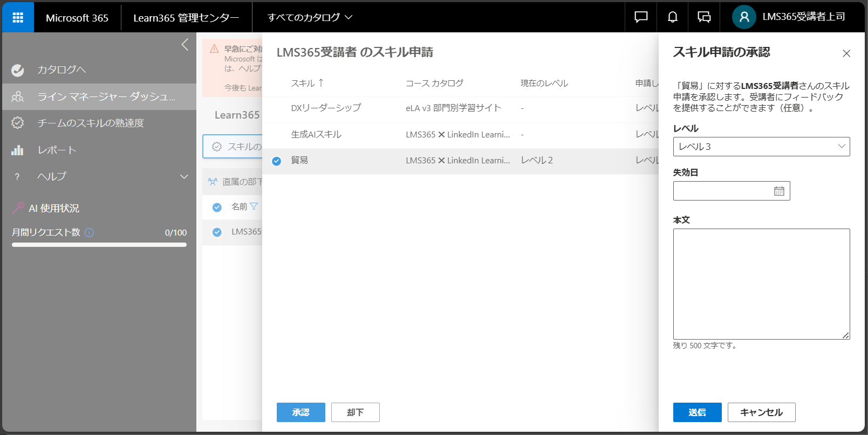Click the LinkedIn Learning catalog cell for 生成AIスキル
Viewport: 868px width, 435px height.
tap(458, 135)
